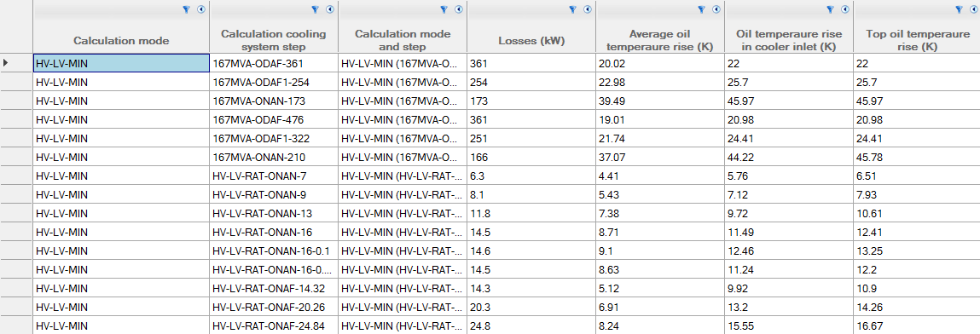Click round arrow icon on Losses (kW) header
The width and height of the screenshot is (980, 334).
588,9
